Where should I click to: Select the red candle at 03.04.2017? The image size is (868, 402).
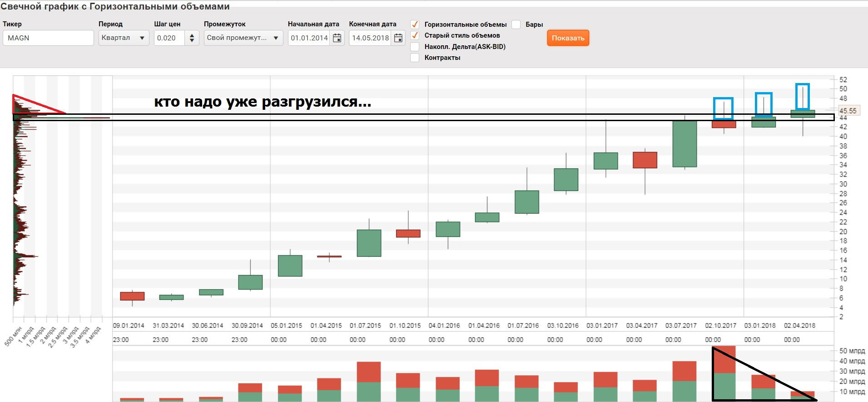[x=645, y=160]
